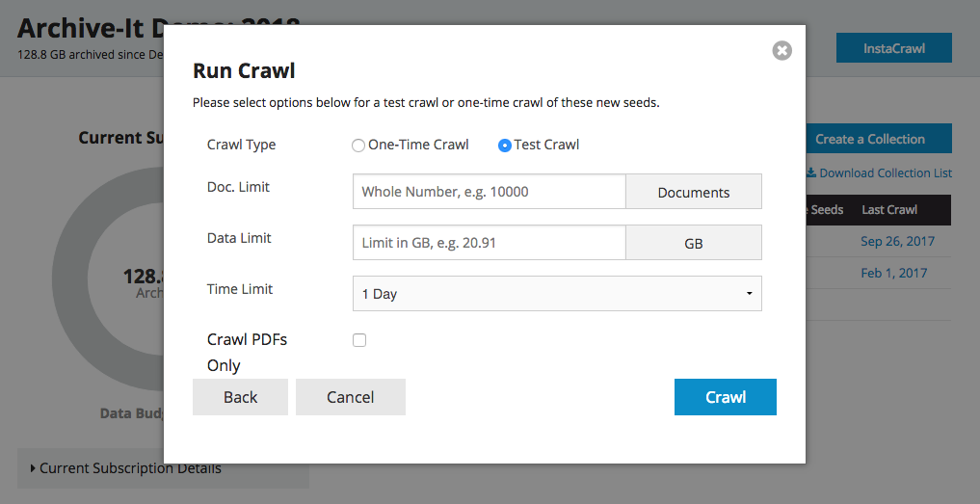This screenshot has height=504, width=980.
Task: Open the Time Limit dropdown
Action: 557,294
